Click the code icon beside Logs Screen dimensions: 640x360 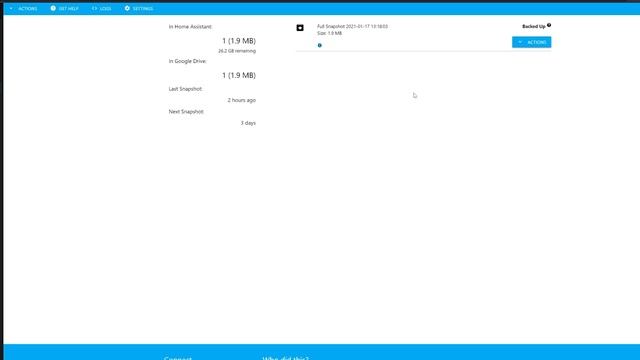click(94, 8)
